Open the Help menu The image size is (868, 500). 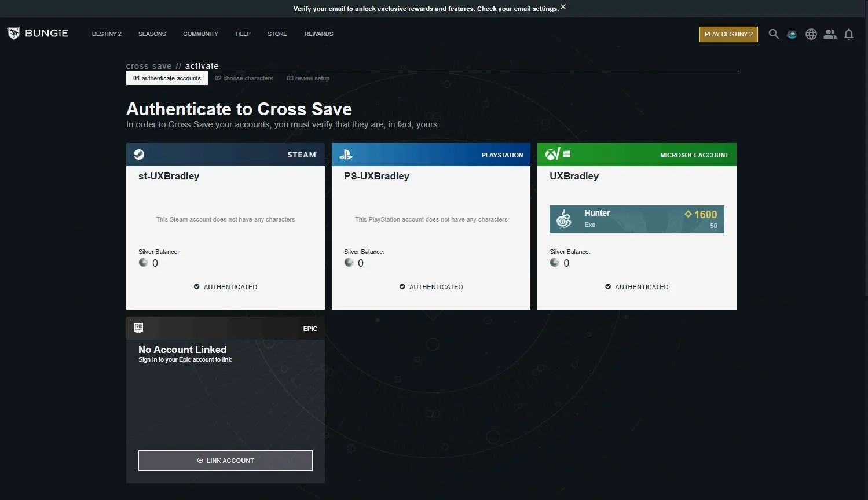(243, 34)
